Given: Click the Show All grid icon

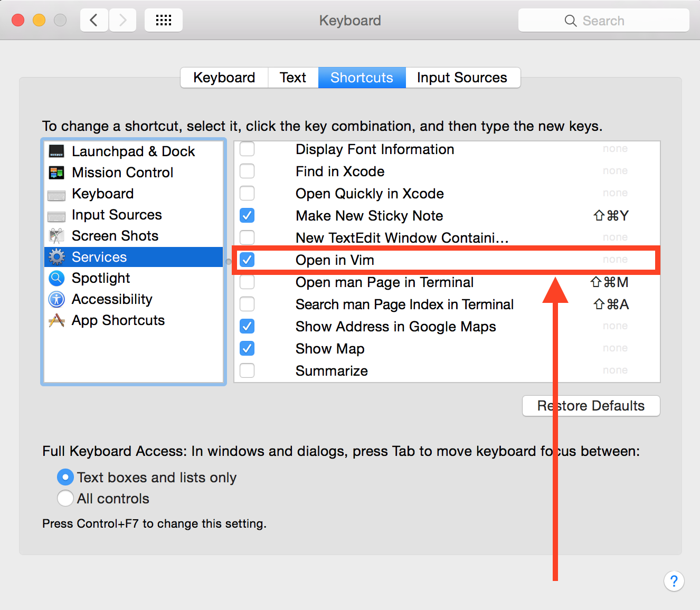Looking at the screenshot, I should [x=164, y=21].
